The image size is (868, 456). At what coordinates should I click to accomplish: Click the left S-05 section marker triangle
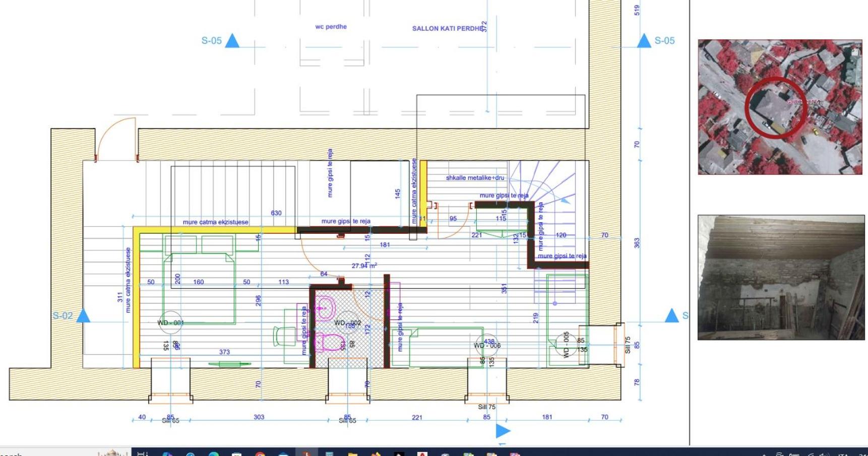click(x=232, y=41)
